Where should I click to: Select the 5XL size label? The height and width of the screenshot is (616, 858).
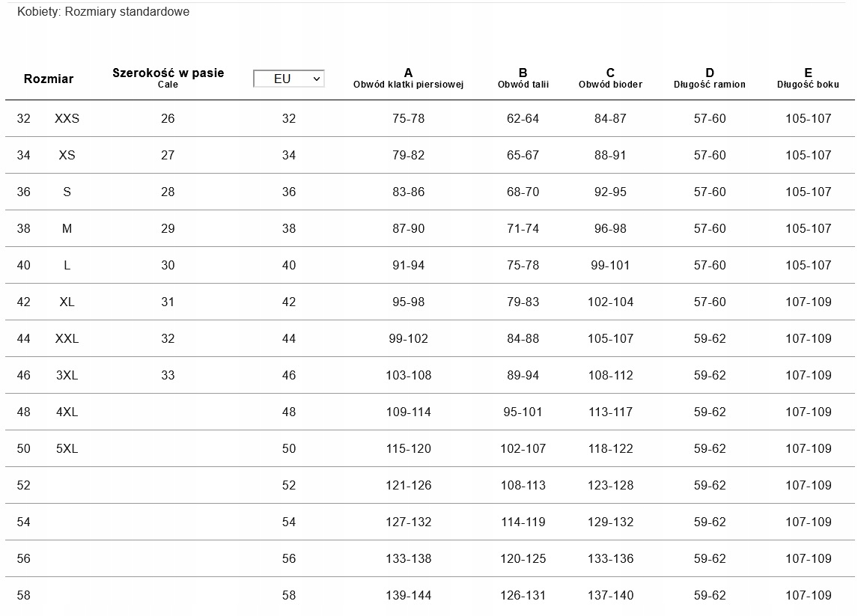(67, 448)
